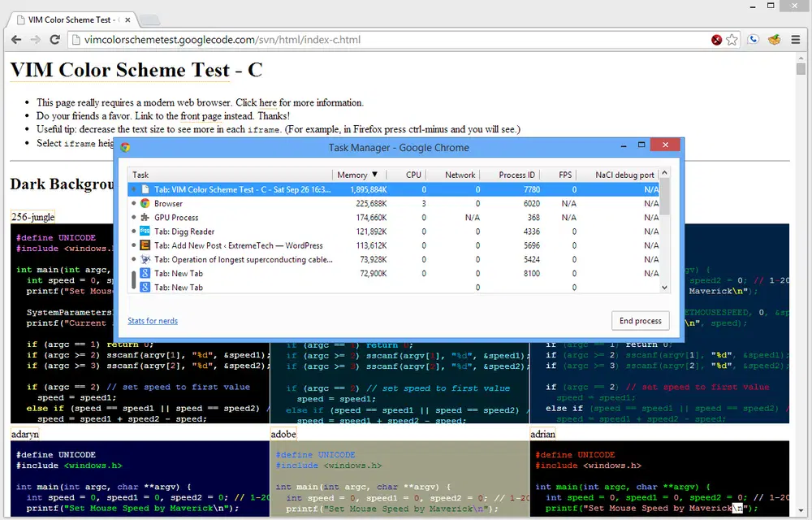812x520 pixels.
Task: Sort by the CPU column header
Action: [405, 175]
